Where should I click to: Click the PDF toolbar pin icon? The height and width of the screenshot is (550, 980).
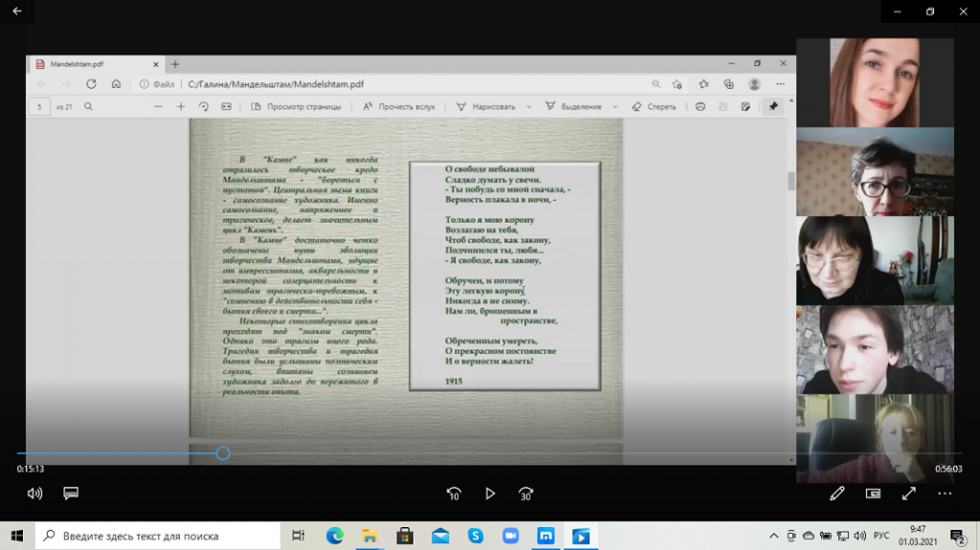pos(773,106)
